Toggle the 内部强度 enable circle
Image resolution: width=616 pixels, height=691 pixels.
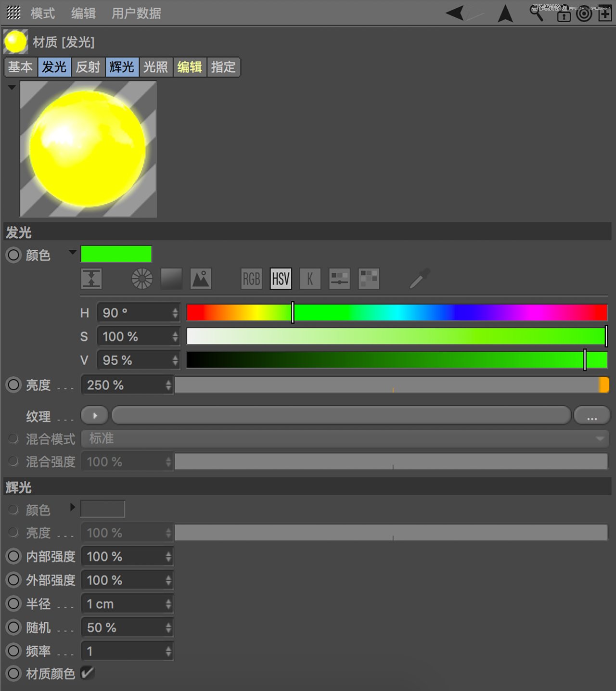(13, 556)
